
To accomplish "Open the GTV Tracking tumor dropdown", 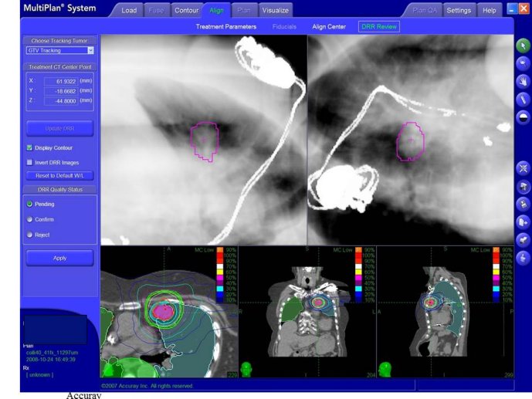I will click(60, 50).
